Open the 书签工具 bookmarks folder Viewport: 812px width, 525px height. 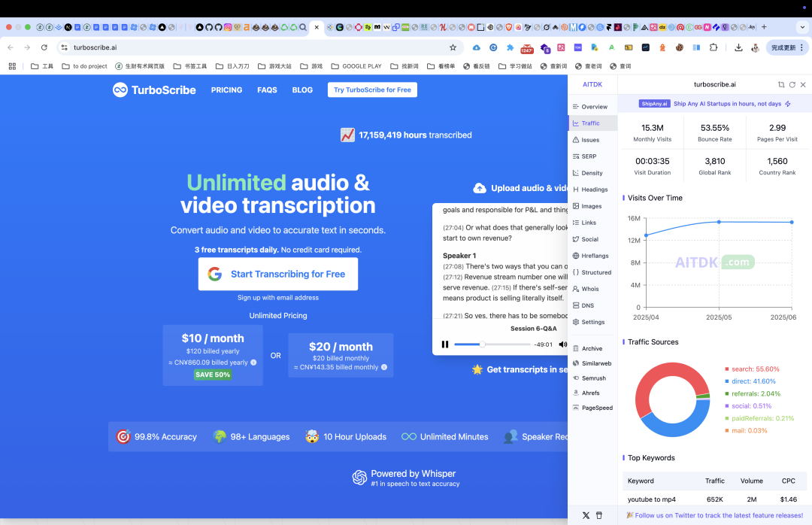[x=190, y=66]
